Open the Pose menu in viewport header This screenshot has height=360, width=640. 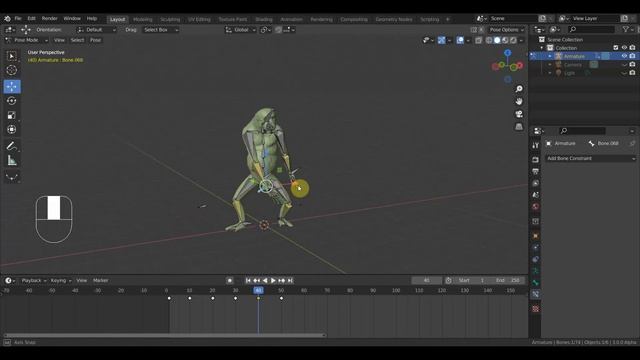96,40
